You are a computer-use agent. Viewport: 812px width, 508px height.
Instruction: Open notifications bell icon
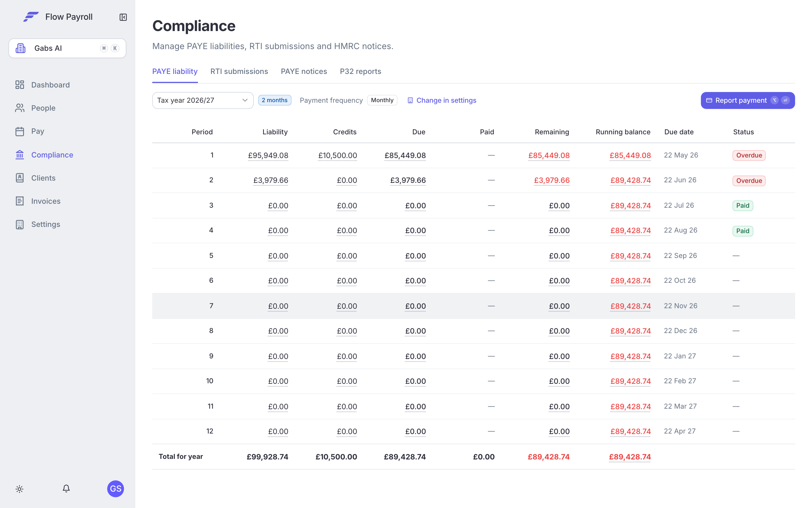(67, 489)
